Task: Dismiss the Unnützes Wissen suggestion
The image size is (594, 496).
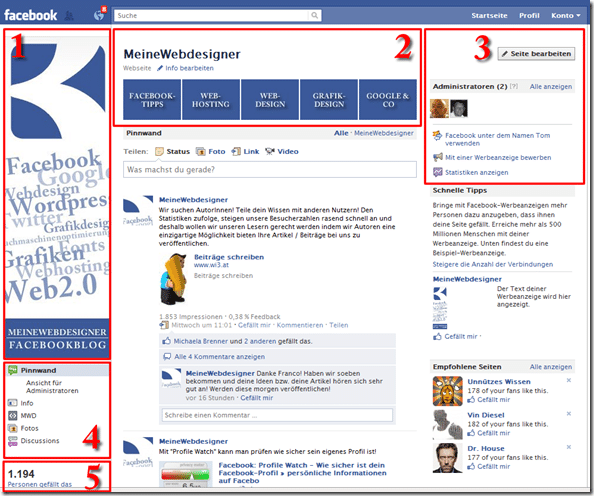Action: (x=569, y=380)
